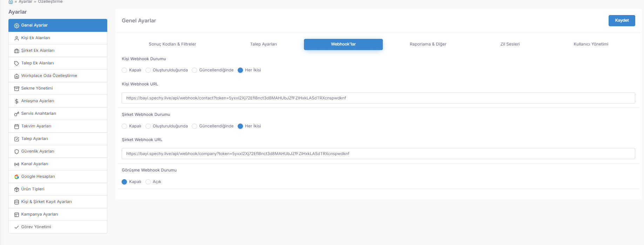Click the building icon beside Şirket Ek Alanları
This screenshot has height=245, width=644.
click(x=16, y=51)
